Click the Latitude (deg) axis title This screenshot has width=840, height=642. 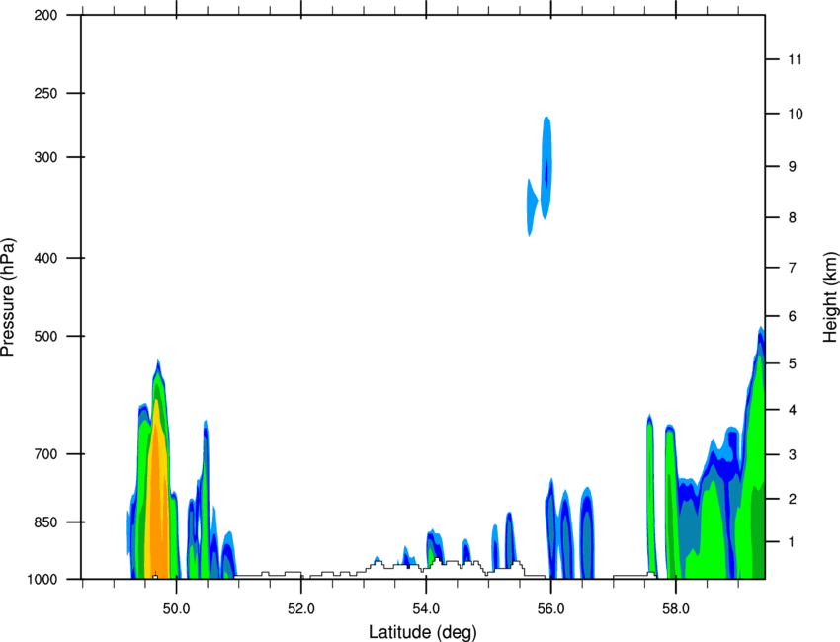click(x=423, y=632)
